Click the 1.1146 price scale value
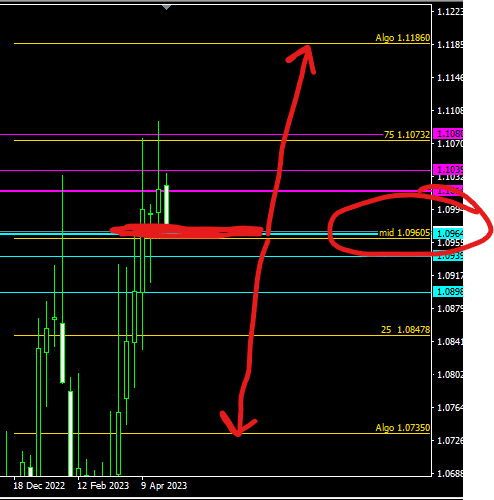The width and height of the screenshot is (494, 500). click(450, 78)
